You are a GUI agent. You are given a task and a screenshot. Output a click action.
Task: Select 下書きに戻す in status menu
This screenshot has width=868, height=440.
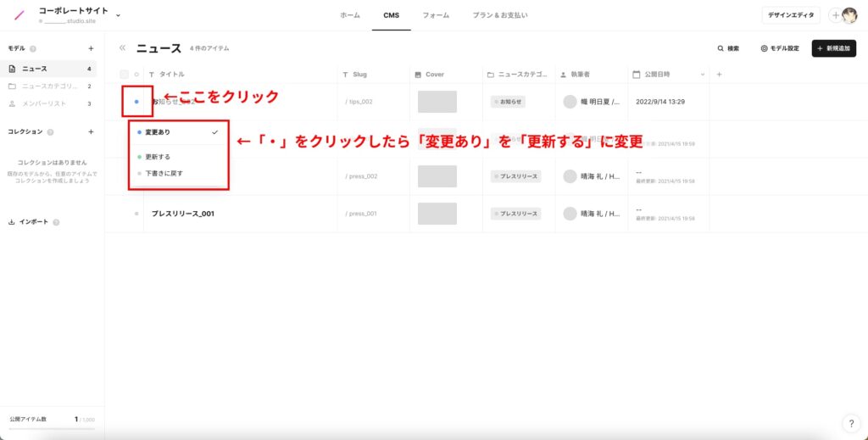(178, 173)
